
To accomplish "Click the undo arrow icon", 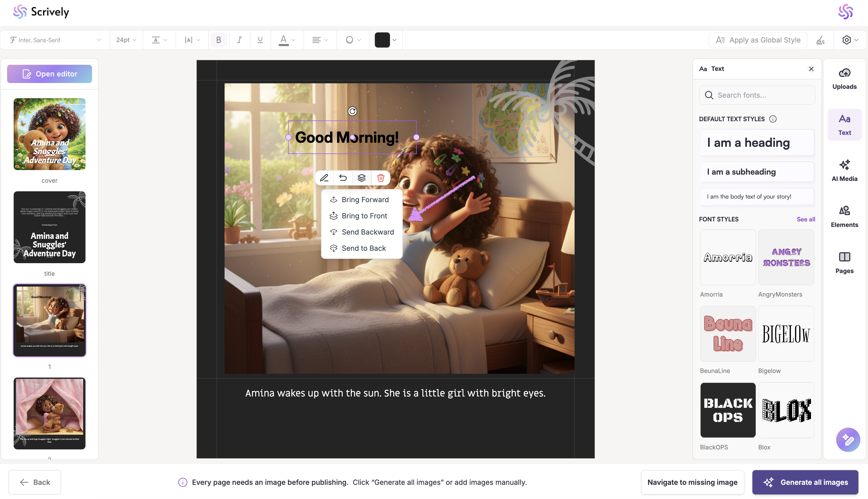I will [343, 178].
